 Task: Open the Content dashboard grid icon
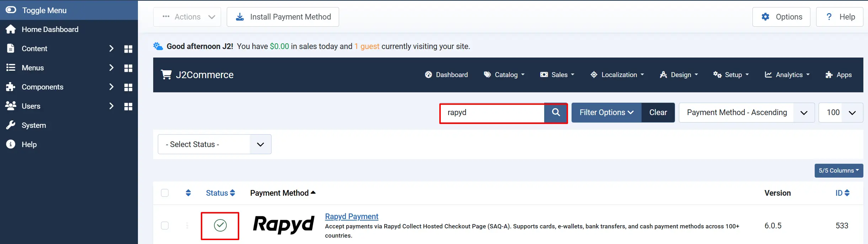pyautogui.click(x=128, y=49)
